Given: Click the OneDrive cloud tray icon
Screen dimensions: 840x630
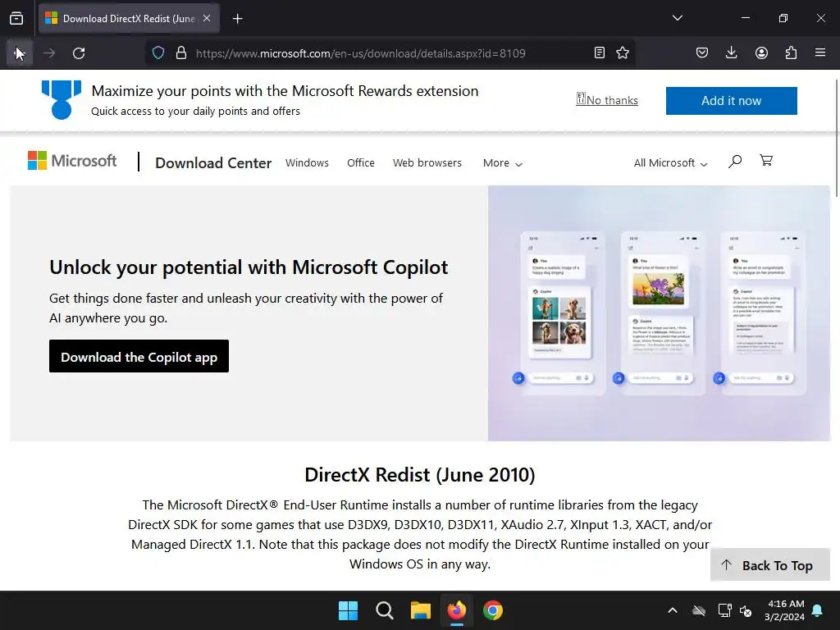Looking at the screenshot, I should point(699,610).
